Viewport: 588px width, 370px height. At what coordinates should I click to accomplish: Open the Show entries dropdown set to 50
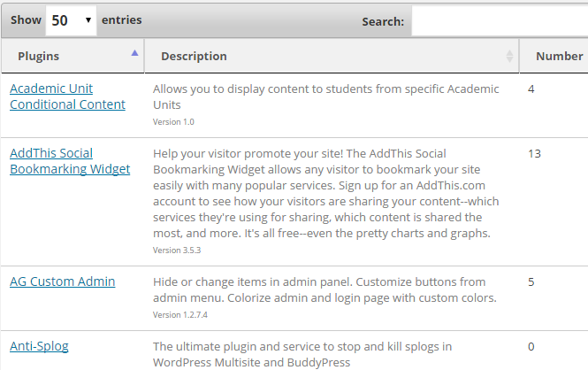coord(71,20)
